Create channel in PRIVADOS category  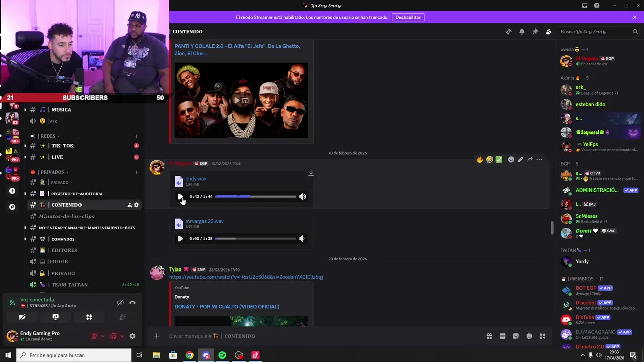(136, 172)
